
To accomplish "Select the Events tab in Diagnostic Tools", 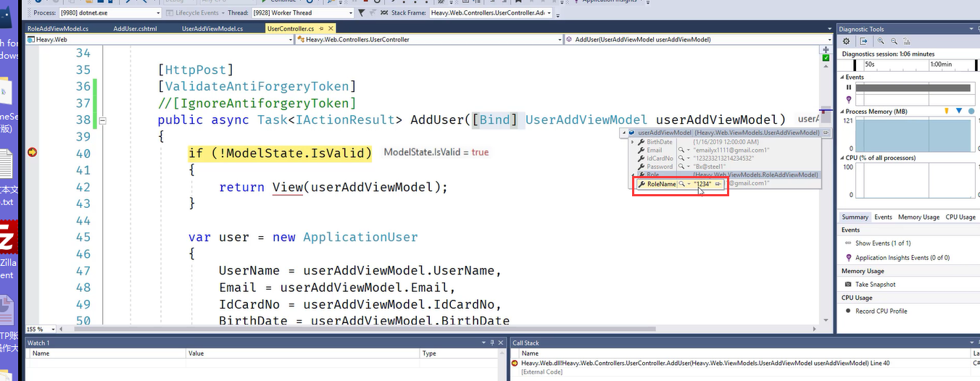I will point(883,217).
